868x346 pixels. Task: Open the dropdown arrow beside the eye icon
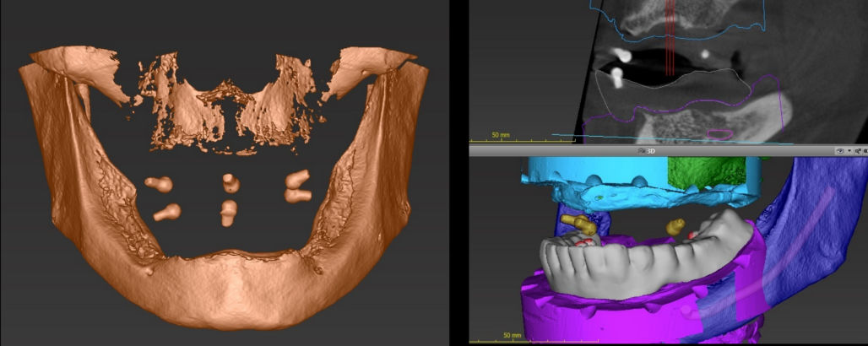click(x=849, y=150)
